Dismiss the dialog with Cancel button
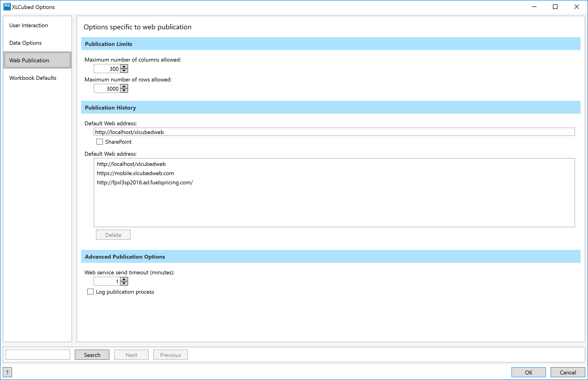The image size is (588, 380). tap(567, 372)
